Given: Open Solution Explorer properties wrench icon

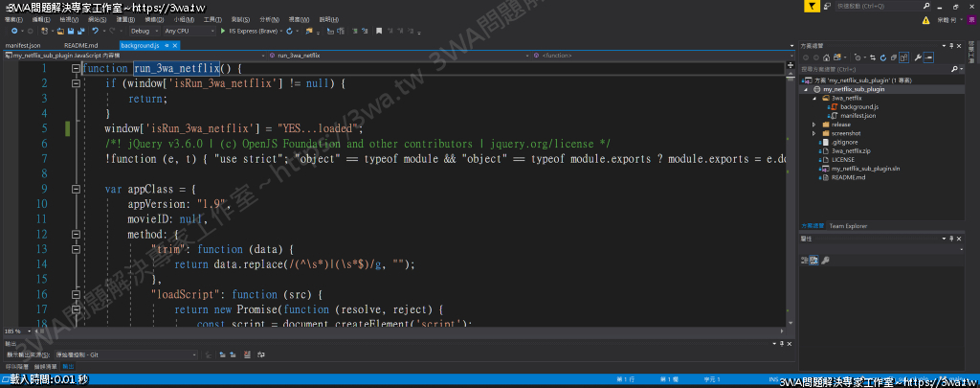Looking at the screenshot, I should coord(918,57).
